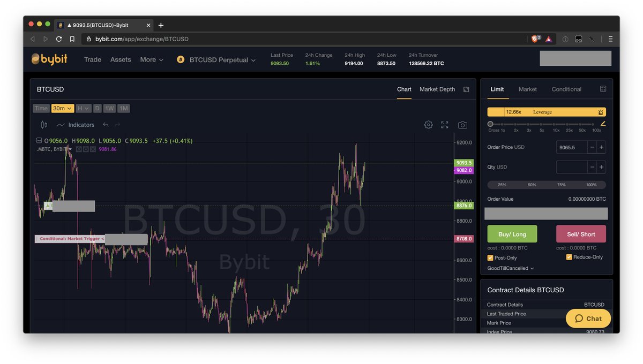Open the 30m timeframe dropdown

pos(63,108)
